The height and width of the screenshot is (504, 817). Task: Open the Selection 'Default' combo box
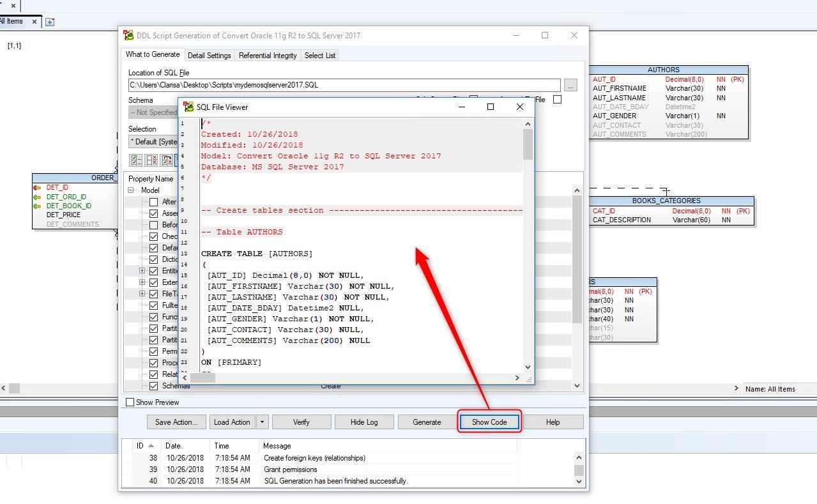click(153, 142)
